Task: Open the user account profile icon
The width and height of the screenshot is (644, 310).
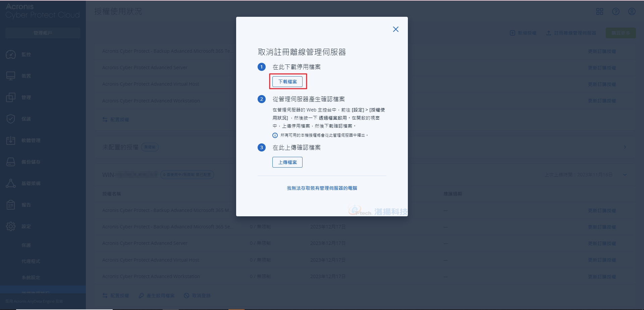Action: pos(632,12)
